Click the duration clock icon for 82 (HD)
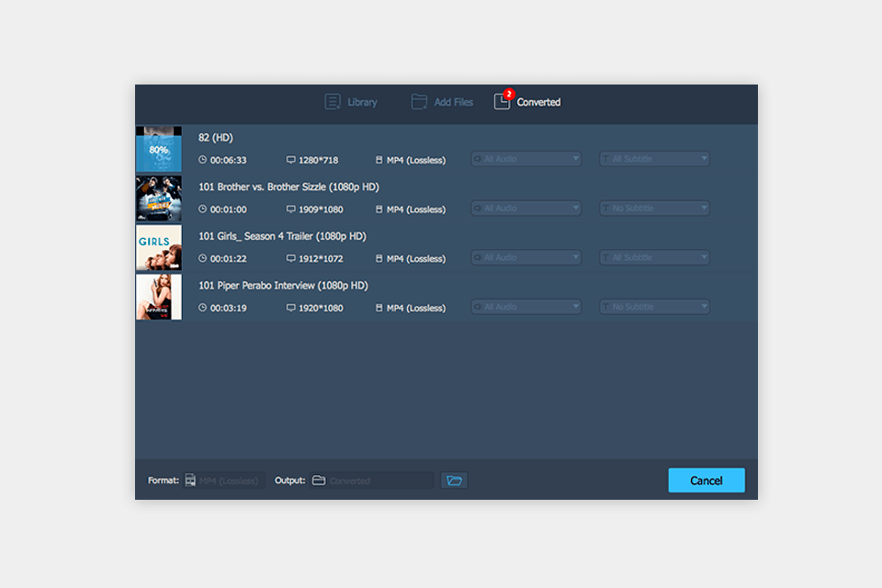Viewport: 882px width, 588px height. pos(203,160)
